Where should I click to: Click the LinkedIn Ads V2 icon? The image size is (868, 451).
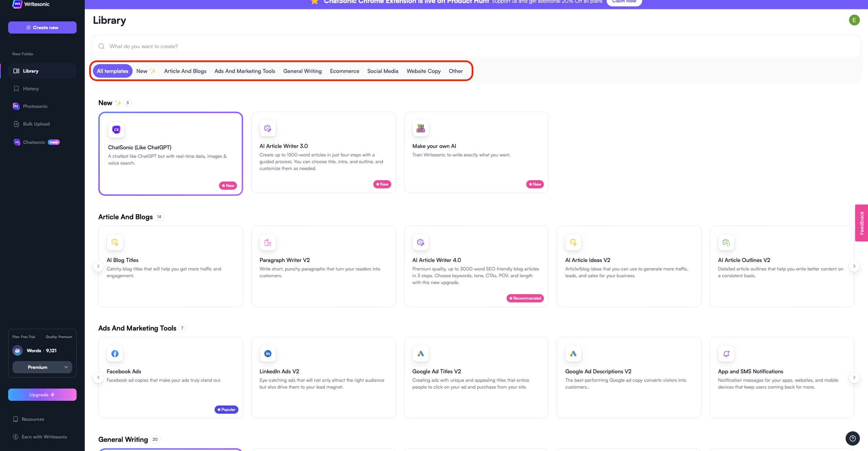pos(268,354)
